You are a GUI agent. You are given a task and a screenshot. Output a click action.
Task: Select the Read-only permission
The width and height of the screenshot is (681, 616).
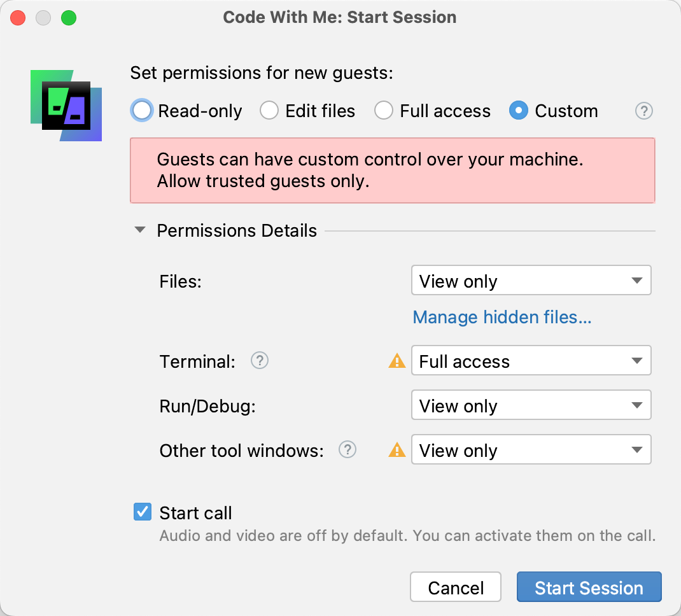tap(141, 110)
